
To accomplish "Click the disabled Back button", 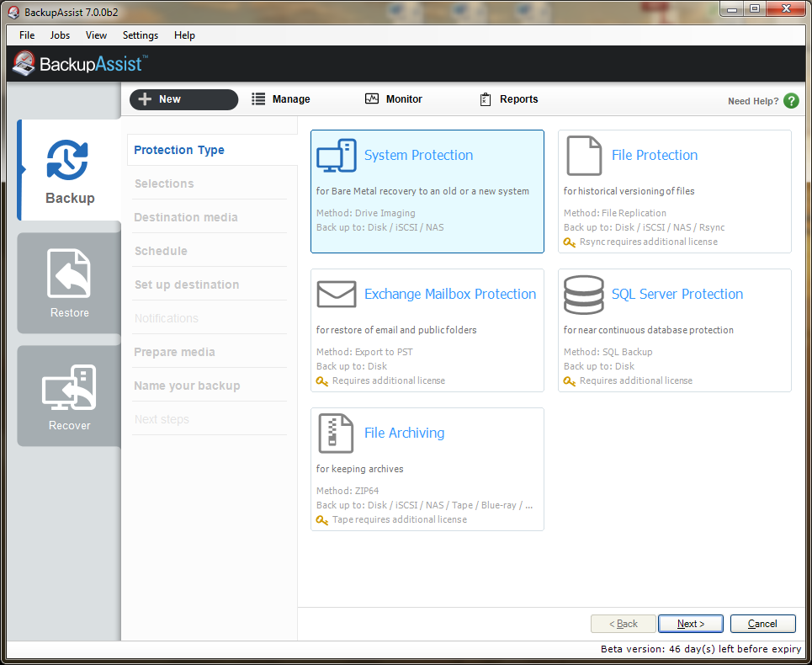I will point(623,624).
